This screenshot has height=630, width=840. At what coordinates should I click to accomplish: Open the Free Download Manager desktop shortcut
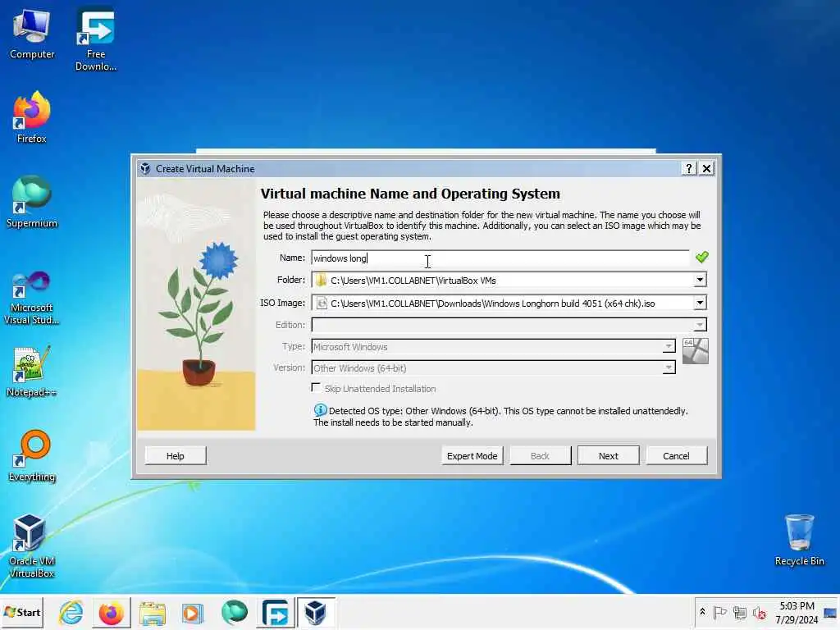(96, 39)
